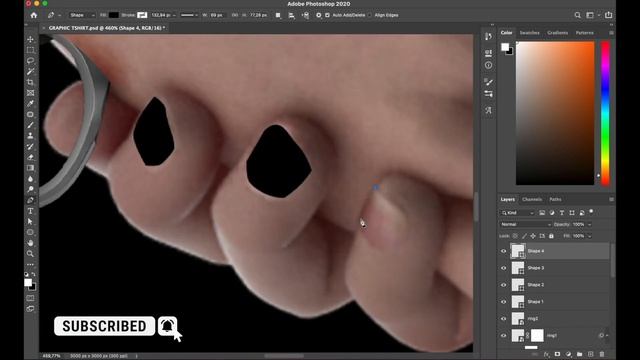Click the rainbow hue slider strip
The image size is (640, 360).
pyautogui.click(x=605, y=113)
